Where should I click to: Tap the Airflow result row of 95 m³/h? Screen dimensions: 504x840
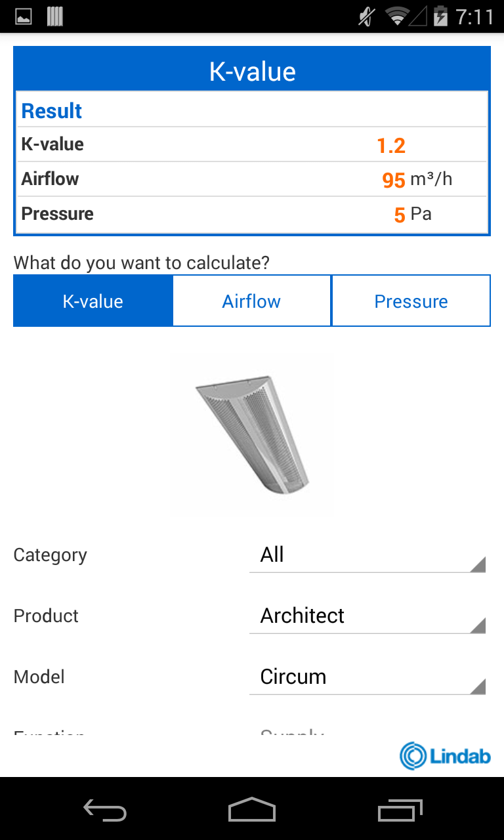pyautogui.click(x=252, y=179)
